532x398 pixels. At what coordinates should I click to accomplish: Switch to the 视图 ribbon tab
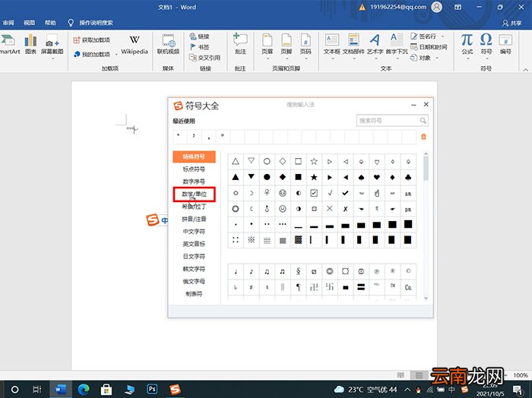click(x=29, y=23)
